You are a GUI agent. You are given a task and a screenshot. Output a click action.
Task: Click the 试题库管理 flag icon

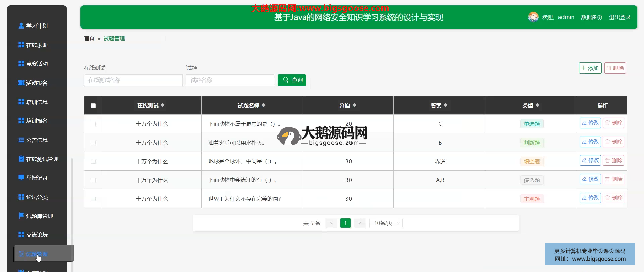pos(21,216)
